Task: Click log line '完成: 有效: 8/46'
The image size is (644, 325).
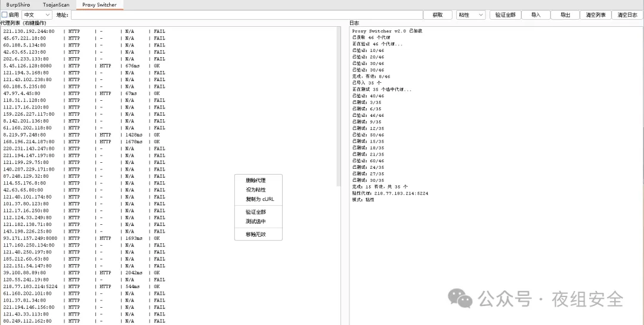Action: (371, 76)
